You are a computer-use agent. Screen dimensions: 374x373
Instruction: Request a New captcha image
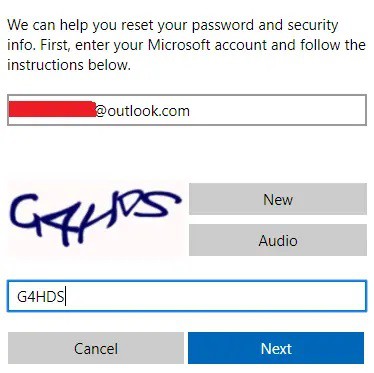pyautogui.click(x=278, y=199)
